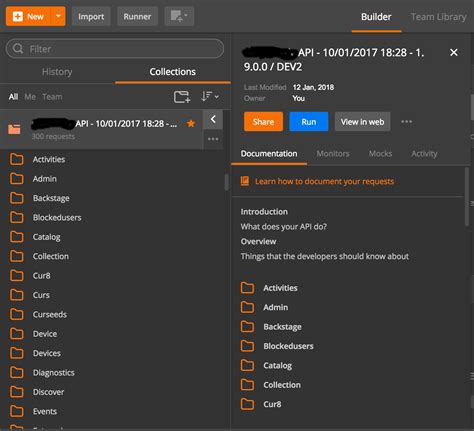Viewport: 474px width, 431px height.
Task: Switch to the Builder tab
Action: click(376, 17)
